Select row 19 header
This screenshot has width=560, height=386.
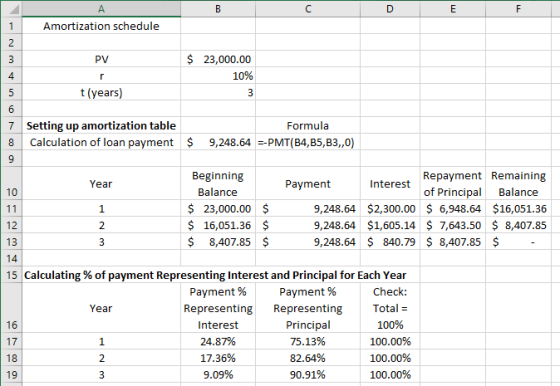click(11, 375)
